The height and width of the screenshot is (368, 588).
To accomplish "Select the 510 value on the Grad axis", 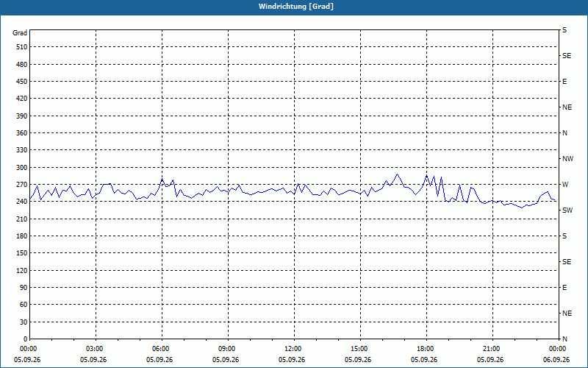I will click(x=22, y=47).
